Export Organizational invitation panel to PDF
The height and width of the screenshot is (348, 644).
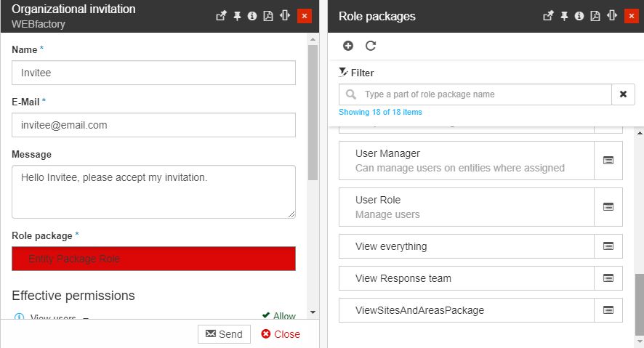tap(268, 16)
